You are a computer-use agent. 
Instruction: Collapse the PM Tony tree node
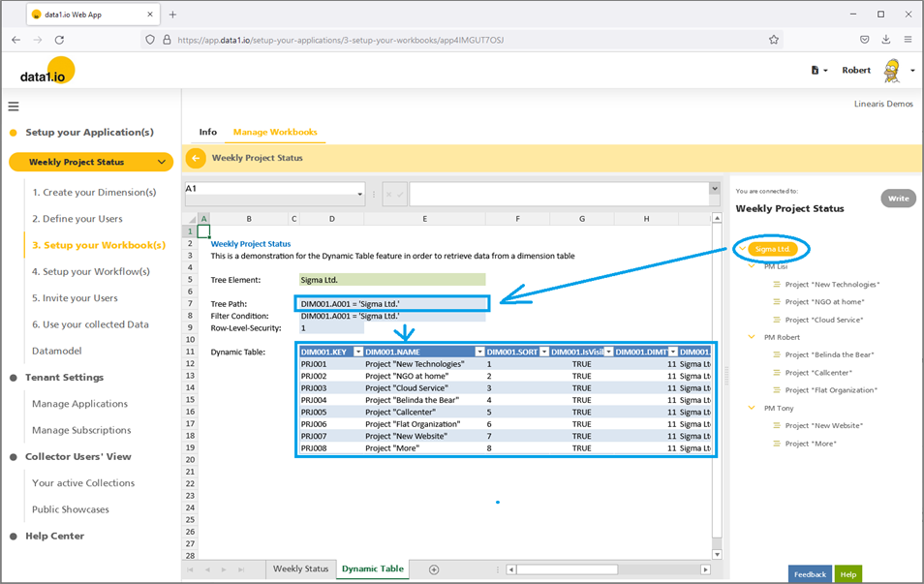752,408
